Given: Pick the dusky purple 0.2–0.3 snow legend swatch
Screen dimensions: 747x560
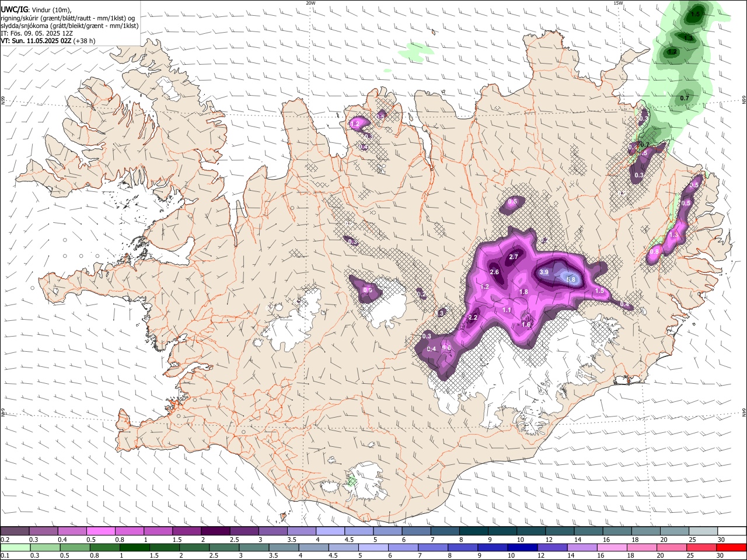Looking at the screenshot, I should click(15, 531).
